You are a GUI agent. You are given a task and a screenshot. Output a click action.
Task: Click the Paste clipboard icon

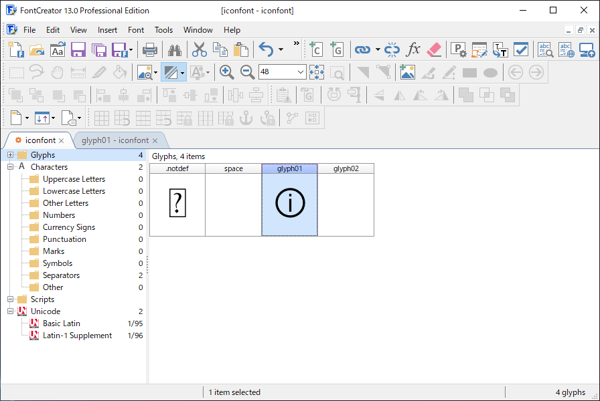point(241,50)
